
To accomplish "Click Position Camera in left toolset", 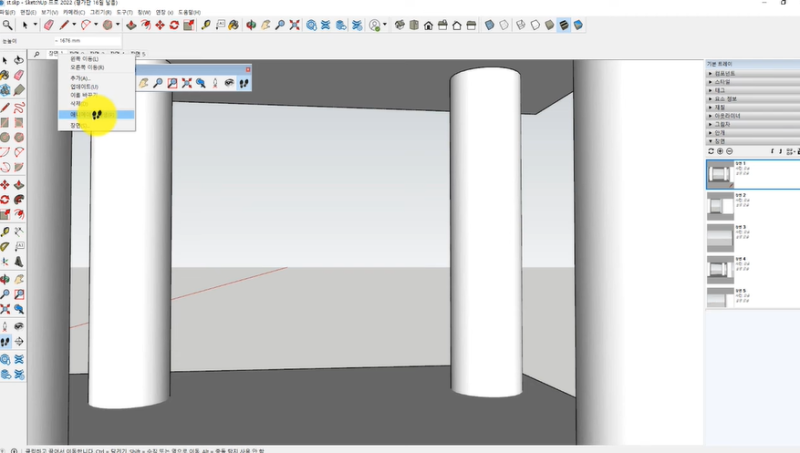I will (5, 326).
